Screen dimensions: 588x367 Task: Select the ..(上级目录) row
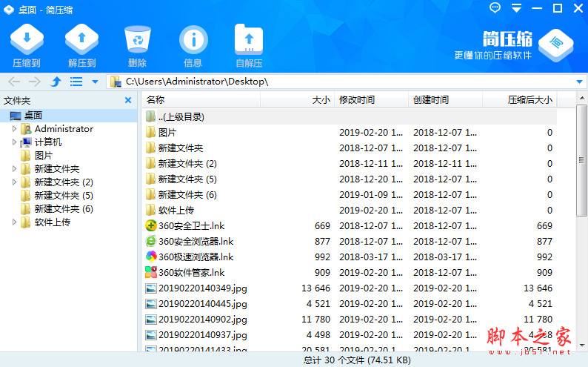click(350, 116)
